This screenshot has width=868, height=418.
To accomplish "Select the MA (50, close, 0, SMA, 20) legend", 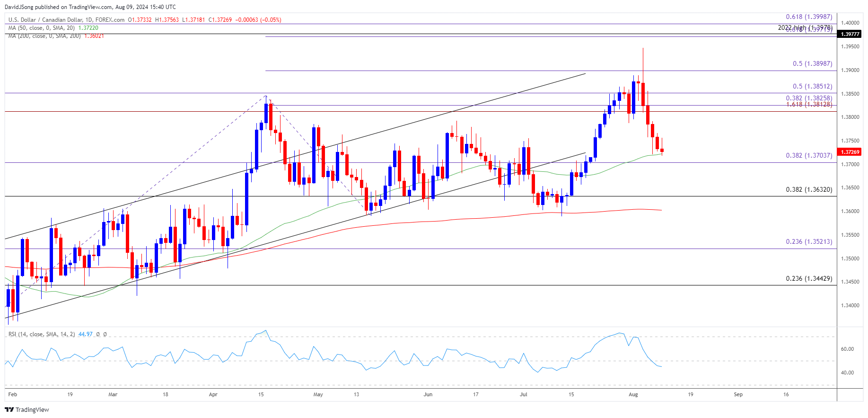I will coord(42,28).
